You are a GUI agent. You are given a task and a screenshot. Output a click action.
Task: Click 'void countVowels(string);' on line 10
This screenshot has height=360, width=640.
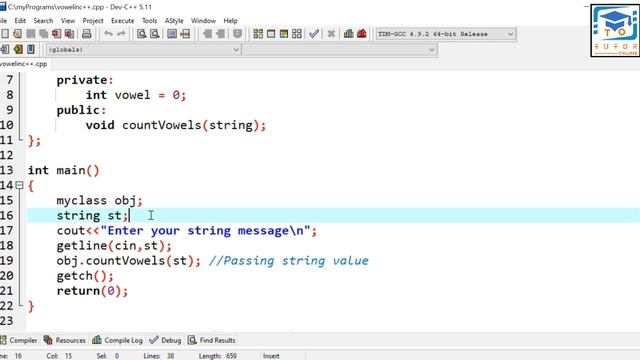(x=176, y=125)
